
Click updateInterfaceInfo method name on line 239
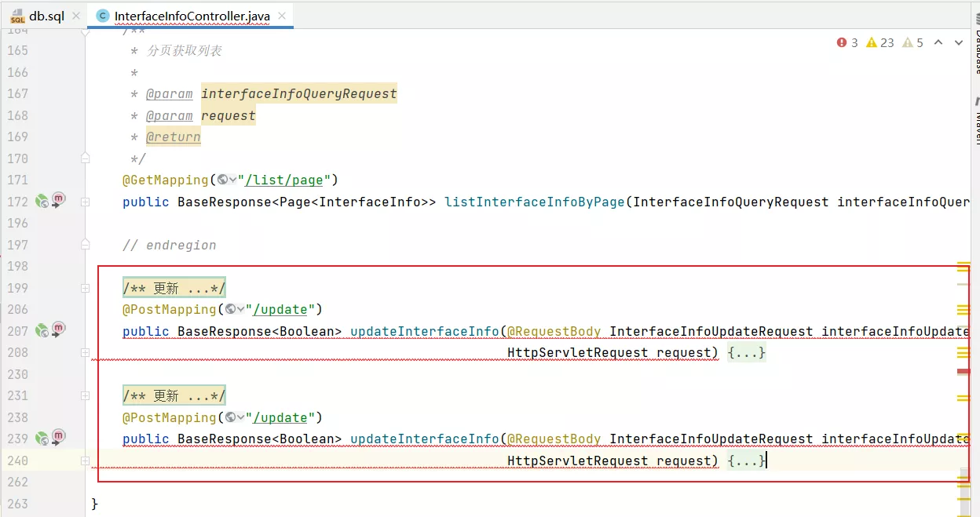[425, 439]
